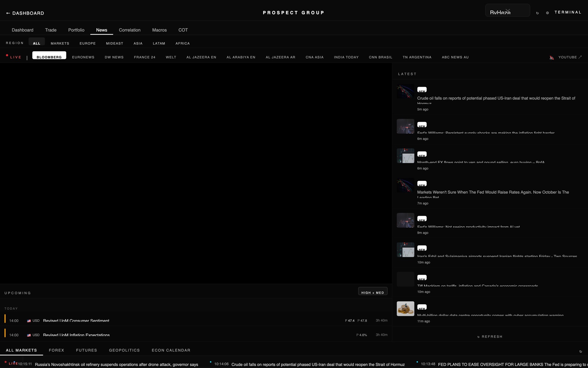Switch live channel to CNA ASIA
588x368 pixels.
coord(315,57)
